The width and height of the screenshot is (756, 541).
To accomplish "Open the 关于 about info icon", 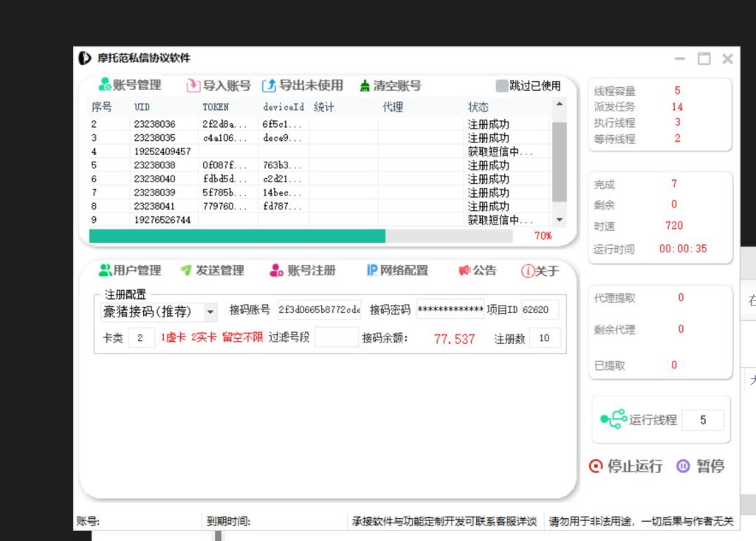I will click(x=527, y=271).
